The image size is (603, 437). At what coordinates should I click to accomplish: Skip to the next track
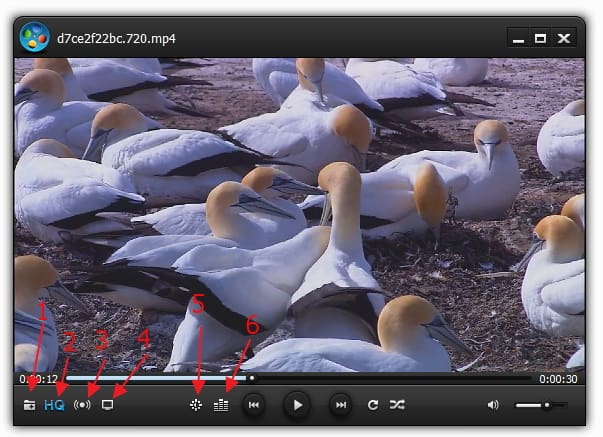[x=340, y=405]
